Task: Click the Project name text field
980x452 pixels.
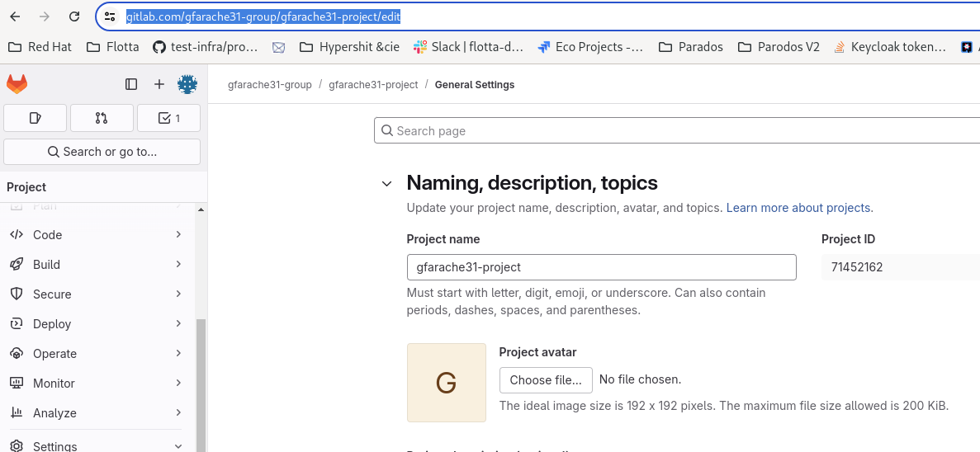Action: (x=601, y=267)
